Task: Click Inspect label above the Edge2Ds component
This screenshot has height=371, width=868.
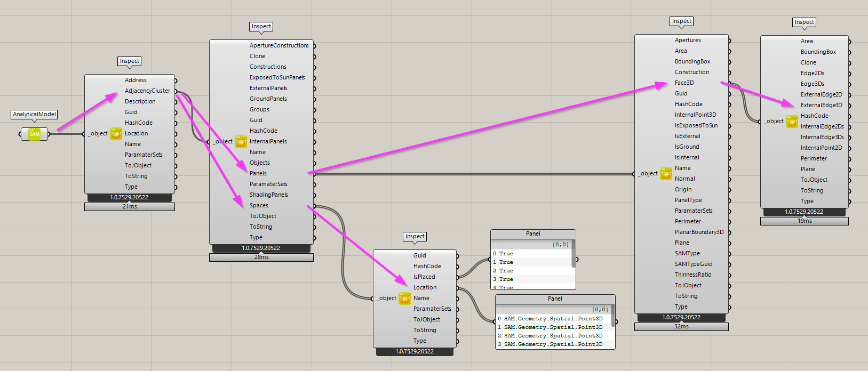Action: [x=804, y=22]
